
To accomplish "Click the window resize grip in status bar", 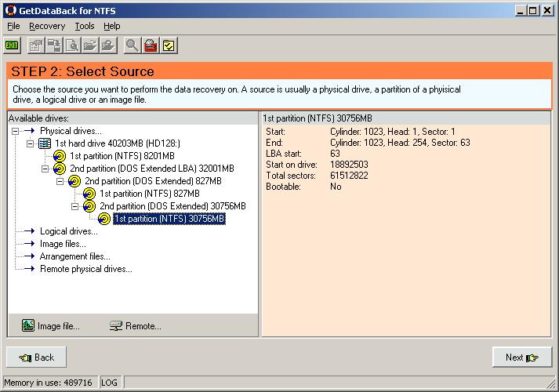I will pyautogui.click(x=551, y=383).
